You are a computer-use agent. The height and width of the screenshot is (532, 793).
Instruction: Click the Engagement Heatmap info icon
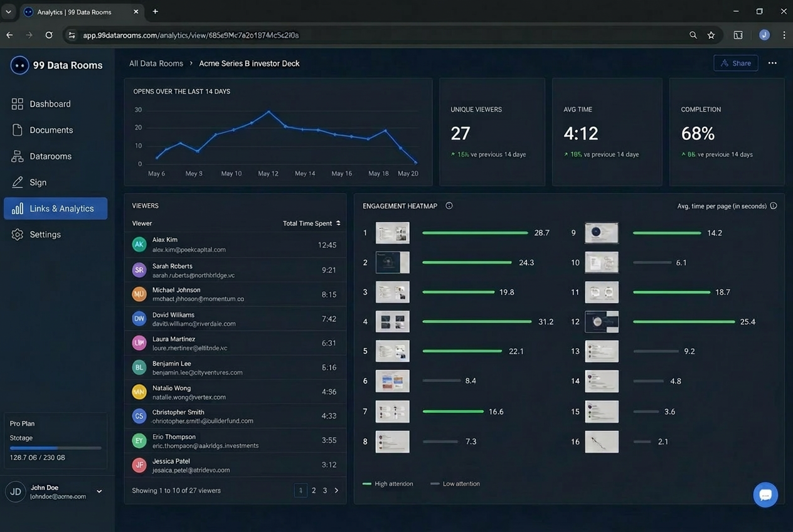[x=449, y=206]
